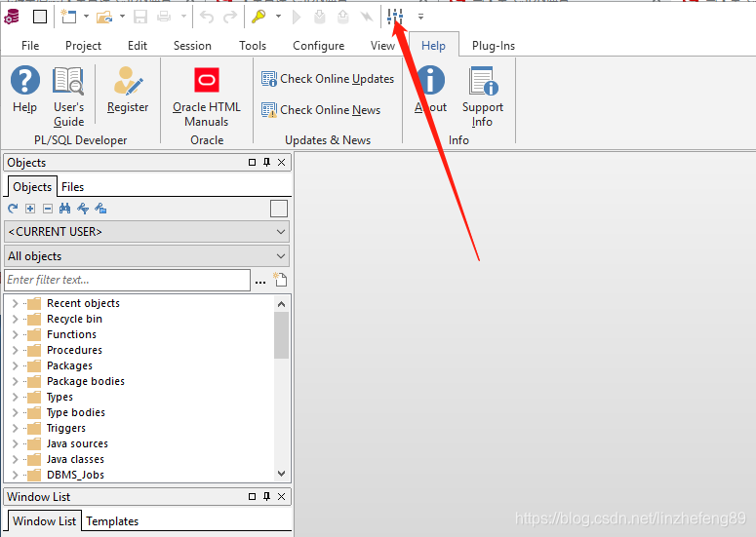Open the Open-file dropdown arrow

tap(123, 17)
